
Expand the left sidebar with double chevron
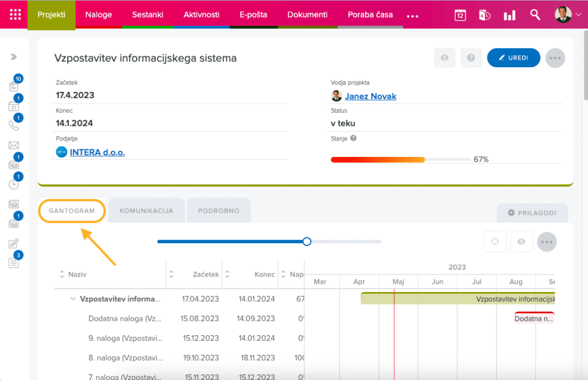point(14,57)
